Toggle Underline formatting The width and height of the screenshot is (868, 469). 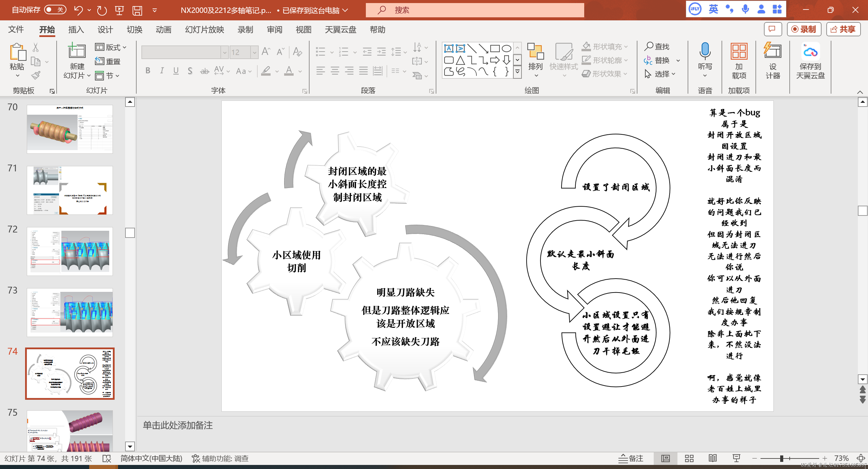pos(176,71)
